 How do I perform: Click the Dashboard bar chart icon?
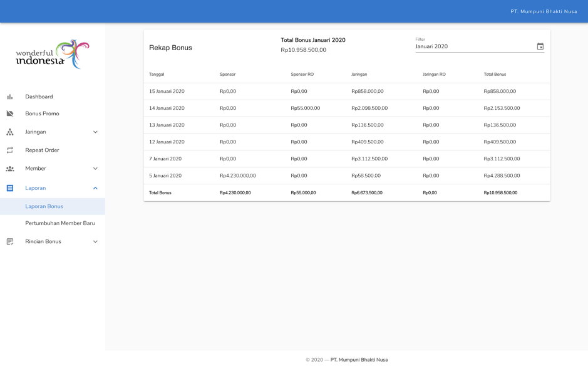(x=10, y=97)
